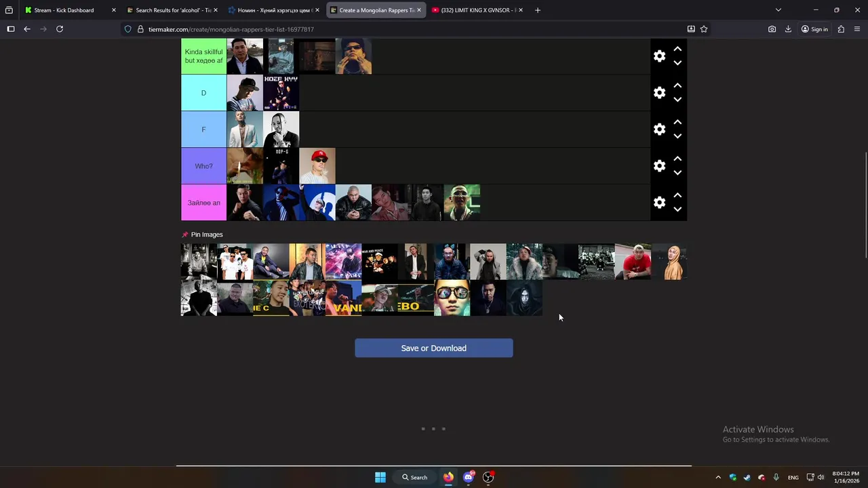
Task: Go back to previous page
Action: [27, 29]
